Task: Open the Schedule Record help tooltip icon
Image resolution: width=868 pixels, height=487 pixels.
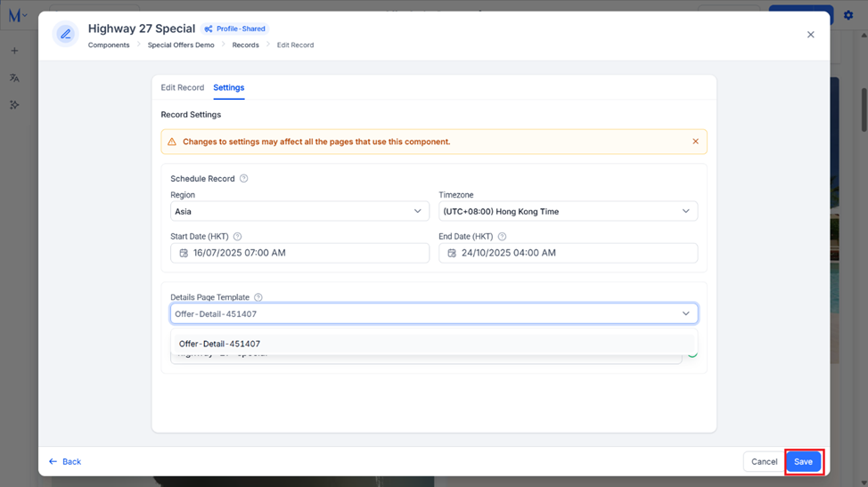Action: pyautogui.click(x=243, y=179)
